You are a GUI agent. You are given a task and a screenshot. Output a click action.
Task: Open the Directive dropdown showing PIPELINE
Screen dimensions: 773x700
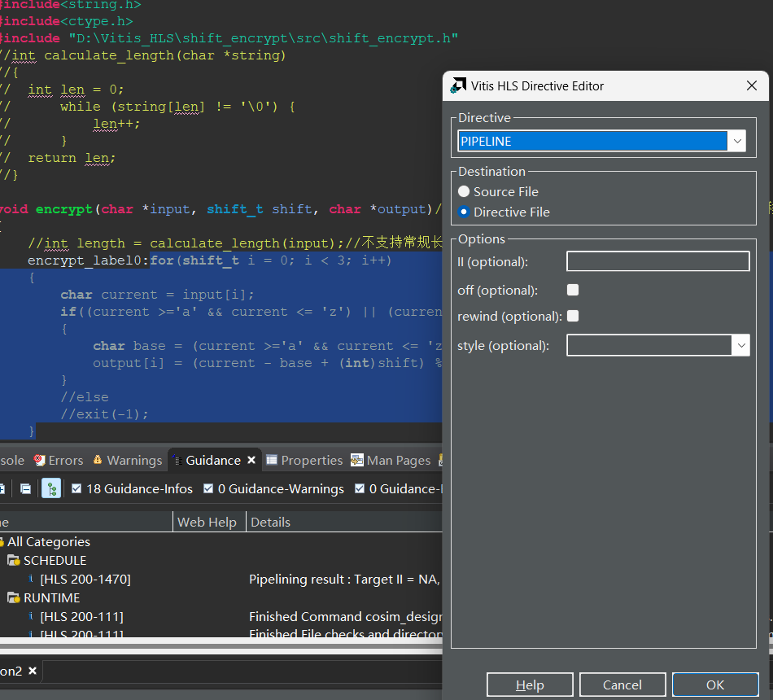click(601, 141)
